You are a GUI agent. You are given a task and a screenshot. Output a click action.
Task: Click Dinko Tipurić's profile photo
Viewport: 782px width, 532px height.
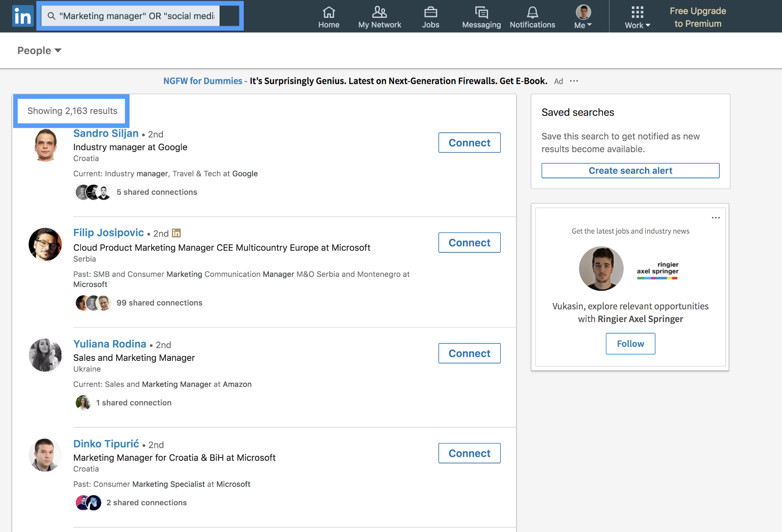[x=45, y=455]
